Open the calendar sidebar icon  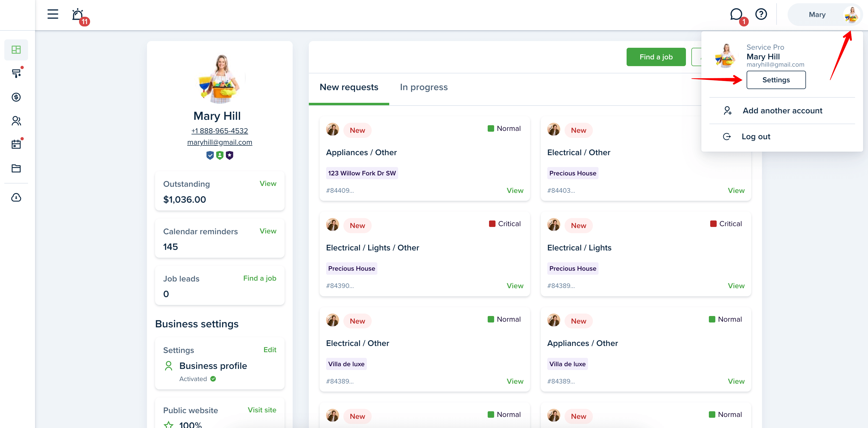(x=16, y=145)
